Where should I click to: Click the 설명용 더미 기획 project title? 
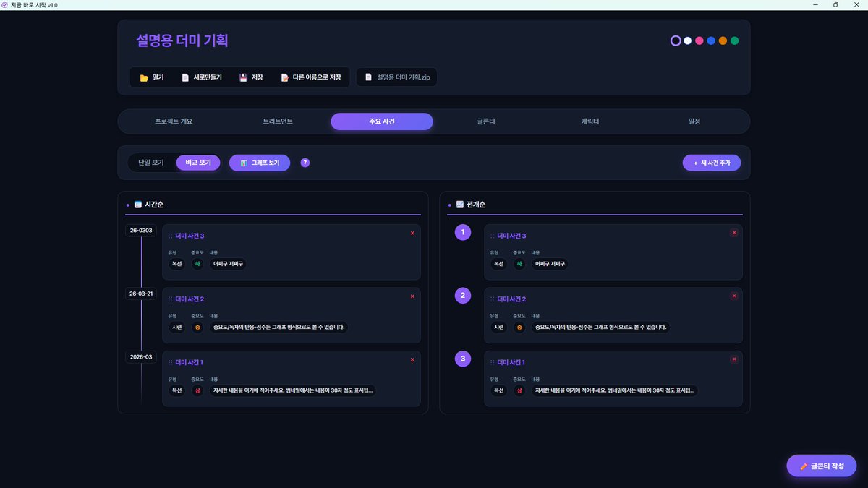point(182,40)
